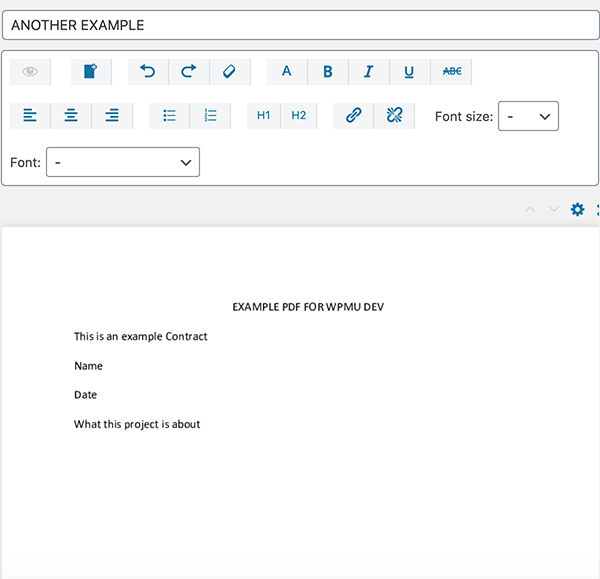Open the Font size dropdown
The image size is (600, 579).
[528, 116]
